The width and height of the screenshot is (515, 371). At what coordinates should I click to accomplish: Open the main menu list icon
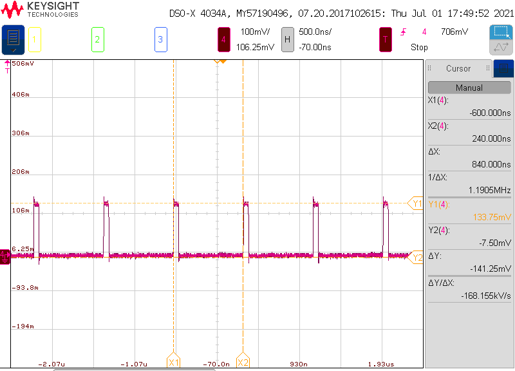13,40
